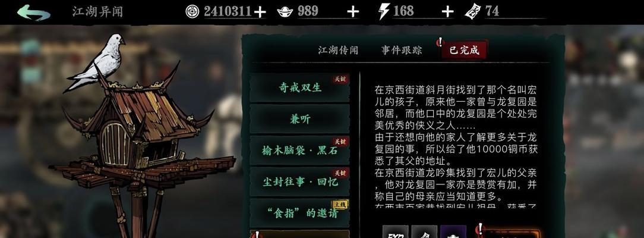Image resolution: width=644 pixels, height=238 pixels.
Task: Tap the EXP reward icon
Action: (396, 232)
